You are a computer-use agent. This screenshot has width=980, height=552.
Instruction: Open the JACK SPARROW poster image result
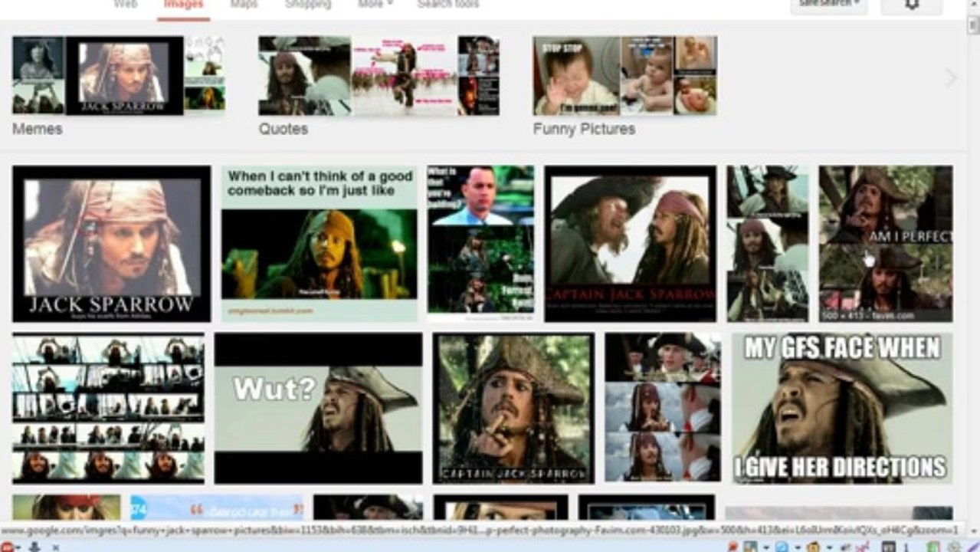(x=111, y=244)
